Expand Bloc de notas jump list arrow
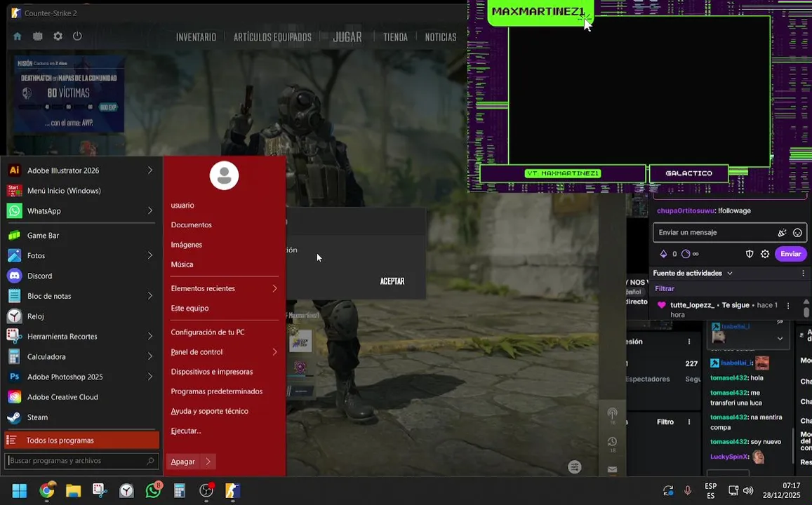812x505 pixels. coord(149,296)
